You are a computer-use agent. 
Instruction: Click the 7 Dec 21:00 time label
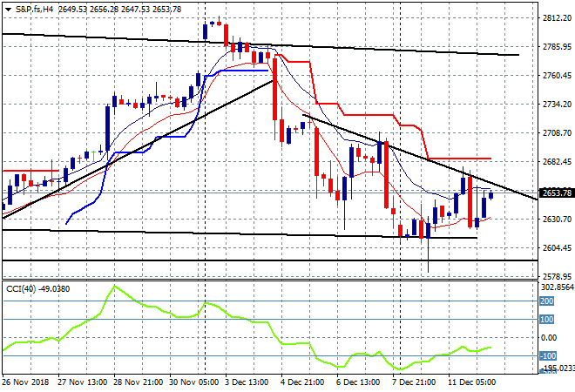pos(414,382)
